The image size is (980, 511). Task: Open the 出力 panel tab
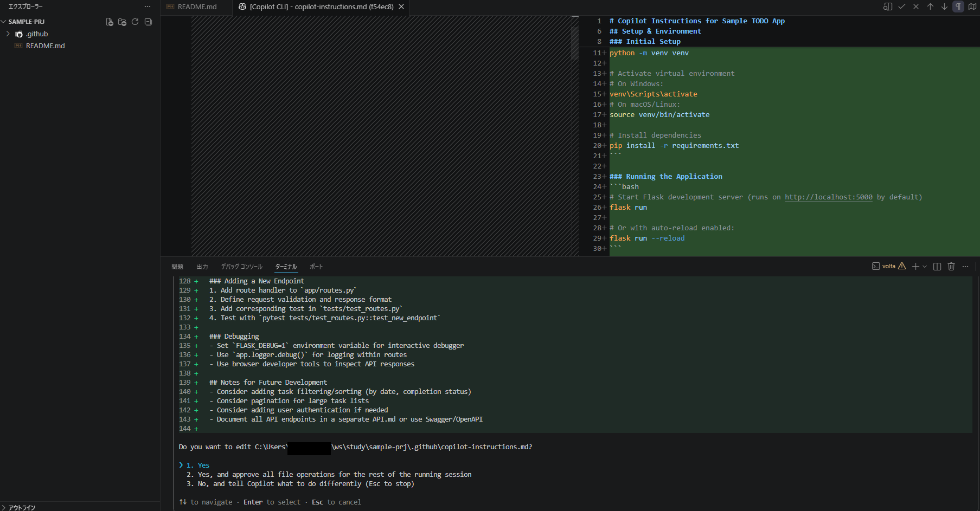click(202, 267)
